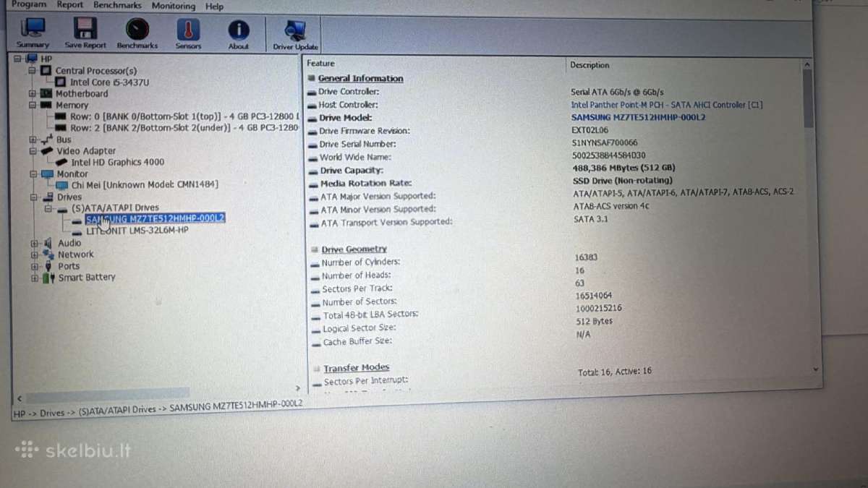Click the Central Processor(s) chip icon
The width and height of the screenshot is (868, 488).
click(x=46, y=70)
